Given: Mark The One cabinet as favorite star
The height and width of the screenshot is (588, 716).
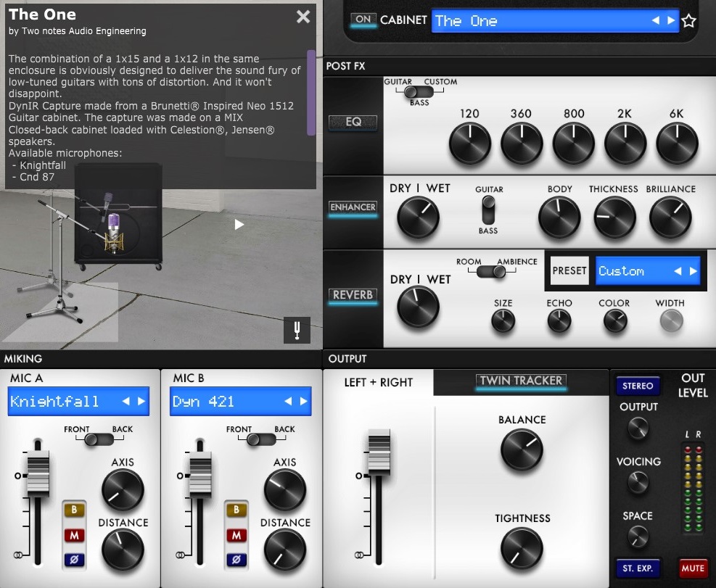Looking at the screenshot, I should coord(688,20).
